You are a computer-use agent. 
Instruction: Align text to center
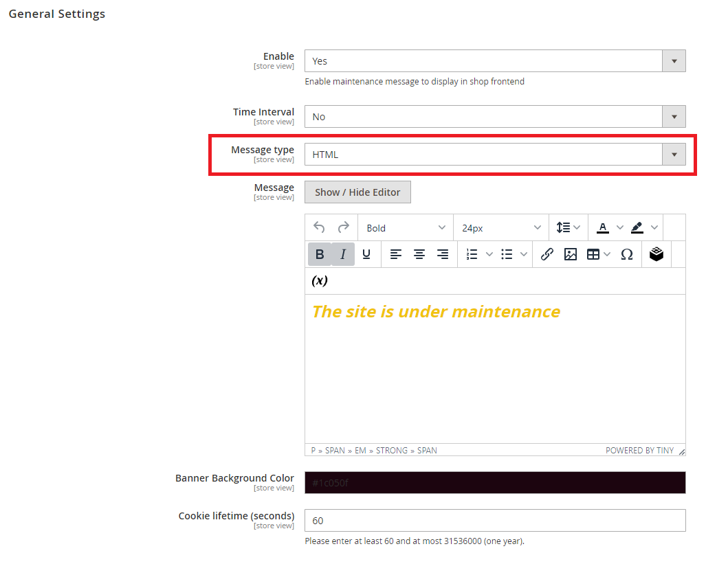click(419, 254)
